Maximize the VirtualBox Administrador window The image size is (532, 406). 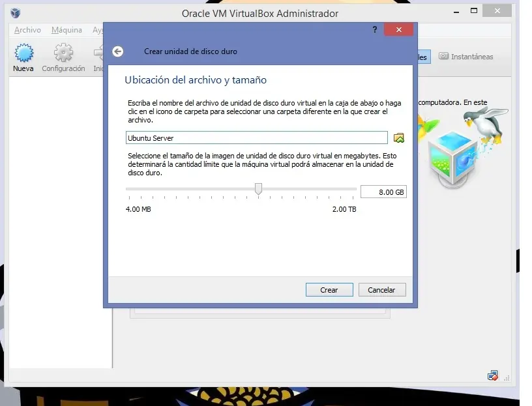(474, 11)
